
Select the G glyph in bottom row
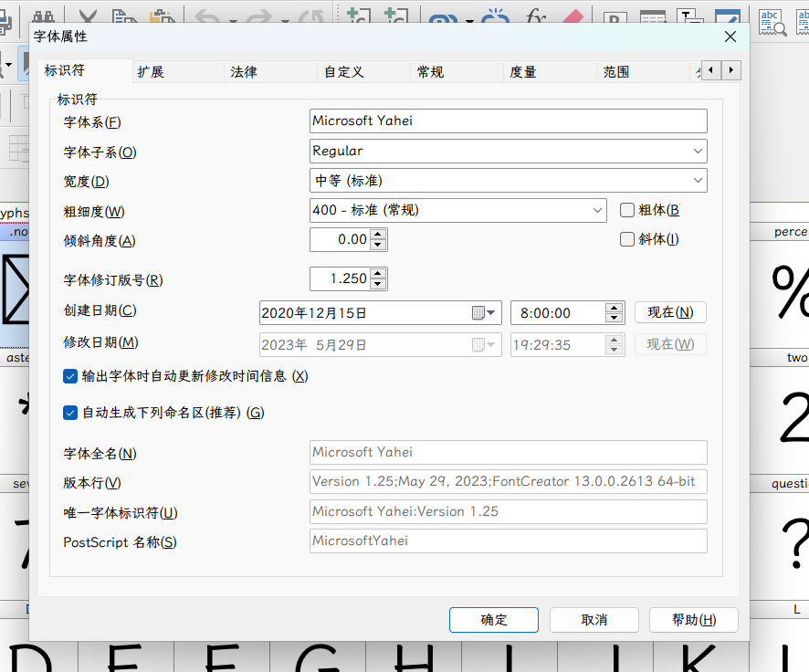tap(318, 656)
